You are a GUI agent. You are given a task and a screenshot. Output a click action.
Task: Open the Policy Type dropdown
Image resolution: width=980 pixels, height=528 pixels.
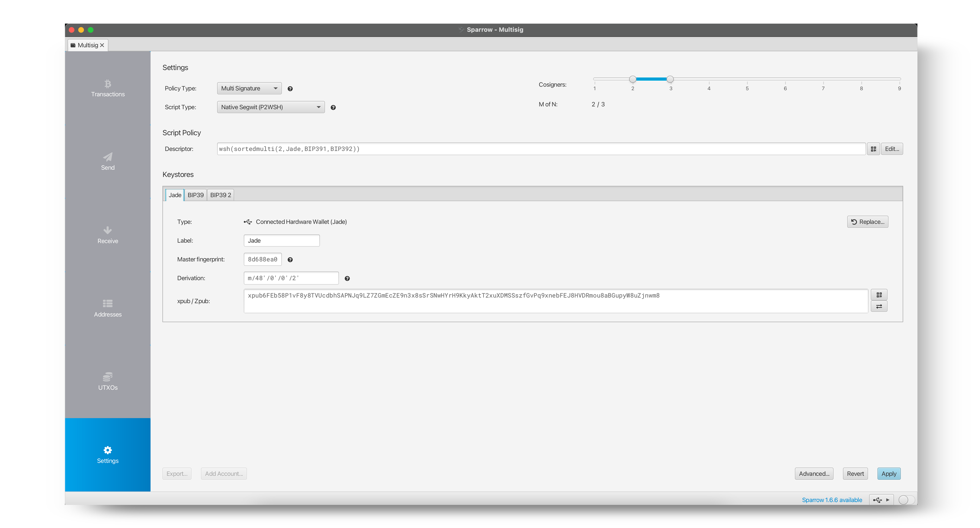[249, 88]
